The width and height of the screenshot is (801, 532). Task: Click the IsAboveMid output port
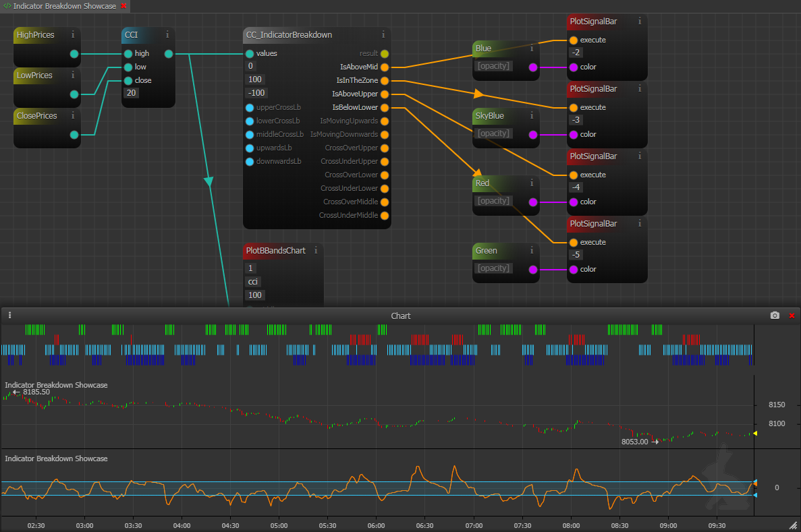coord(385,67)
